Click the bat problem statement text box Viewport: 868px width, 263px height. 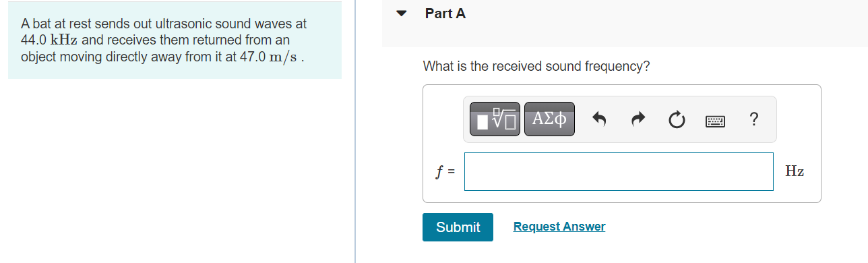175,40
